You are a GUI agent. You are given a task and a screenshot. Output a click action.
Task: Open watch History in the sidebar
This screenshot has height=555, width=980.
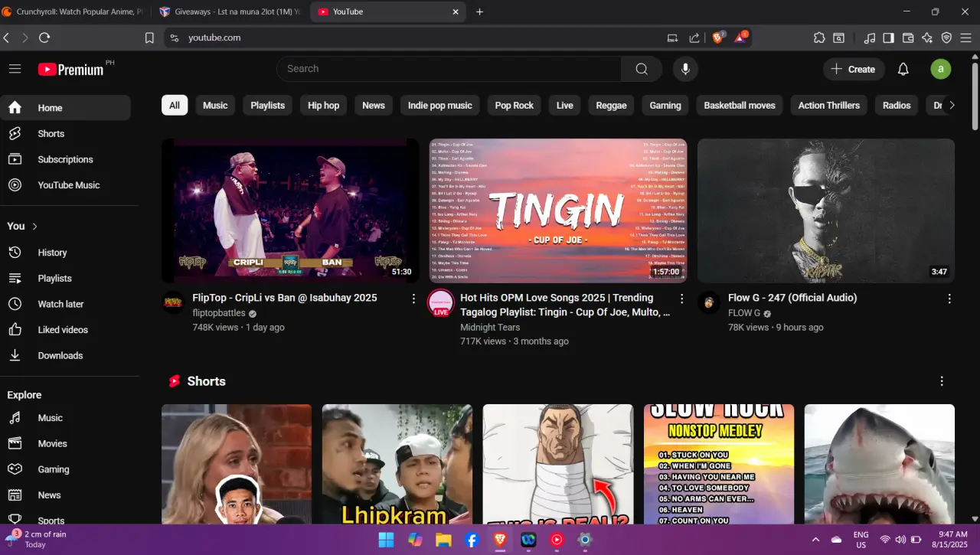point(66,253)
